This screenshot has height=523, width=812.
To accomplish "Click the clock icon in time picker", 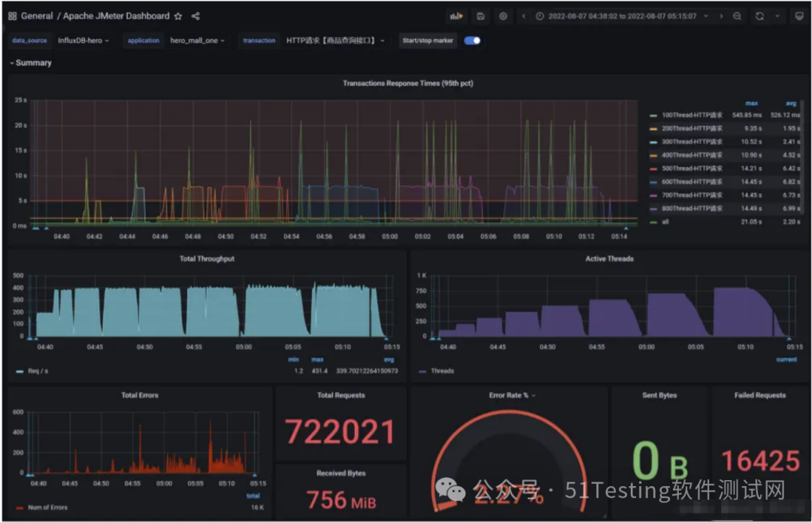I will coord(540,16).
